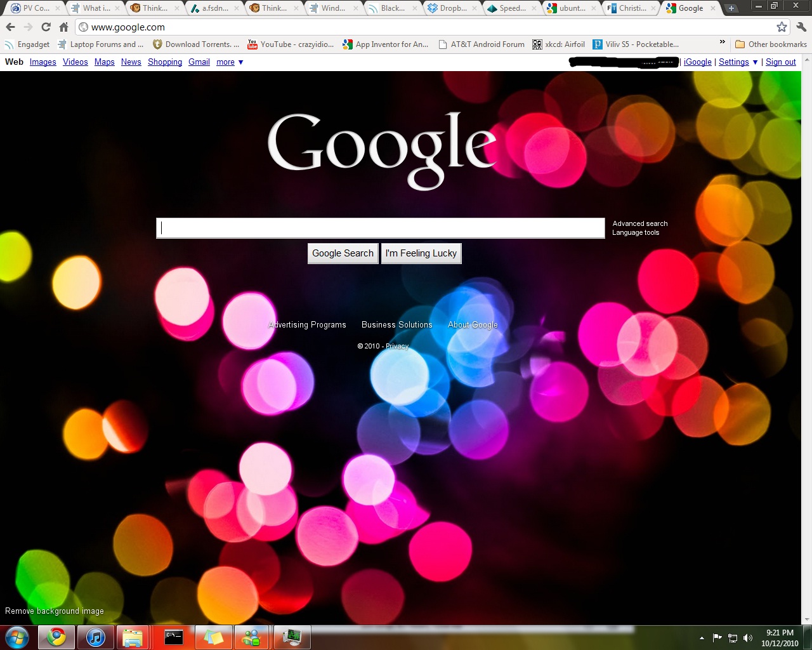Image resolution: width=812 pixels, height=650 pixels.
Task: Reload the page with refresh icon
Action: point(46,27)
